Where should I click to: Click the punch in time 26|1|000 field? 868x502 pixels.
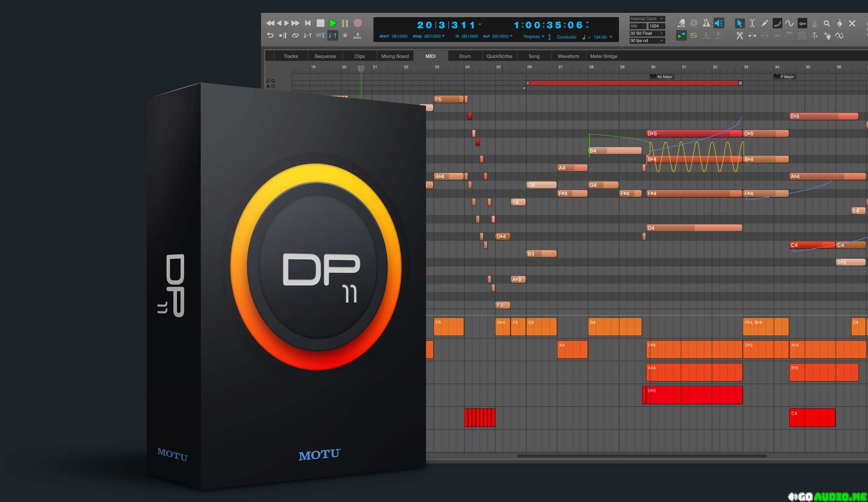pos(469,36)
